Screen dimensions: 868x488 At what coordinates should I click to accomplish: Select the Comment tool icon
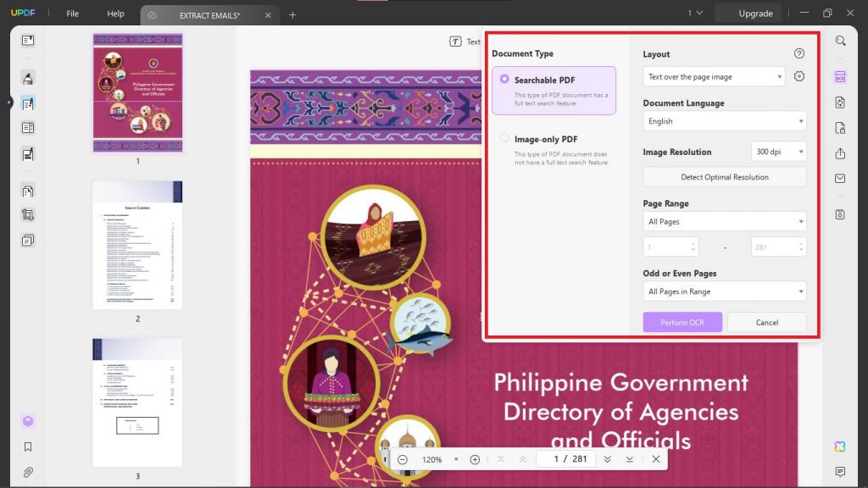[27, 76]
